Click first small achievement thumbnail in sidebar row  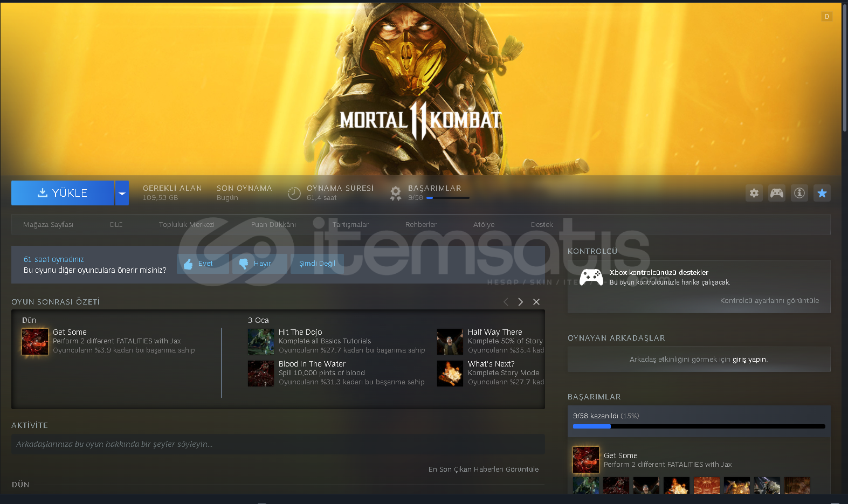(x=586, y=485)
